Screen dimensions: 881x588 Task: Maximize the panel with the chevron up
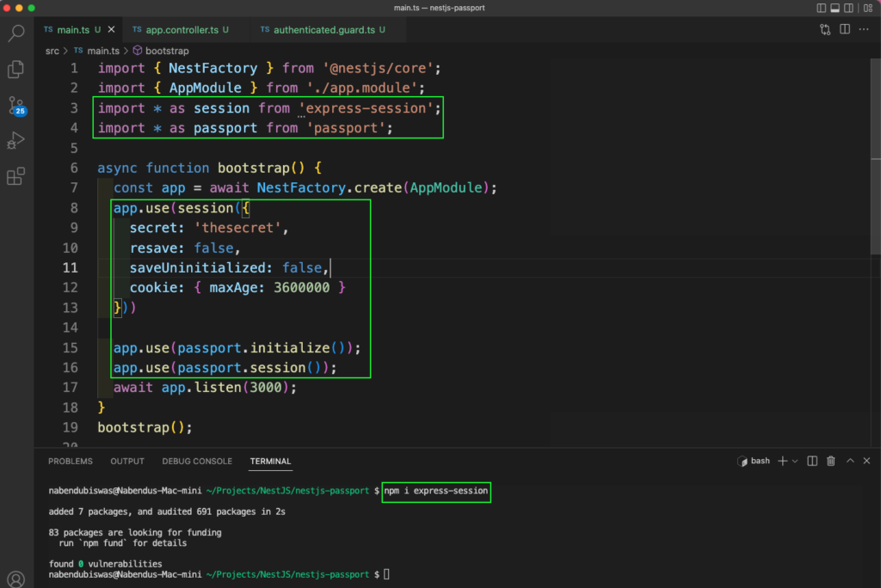pos(849,462)
